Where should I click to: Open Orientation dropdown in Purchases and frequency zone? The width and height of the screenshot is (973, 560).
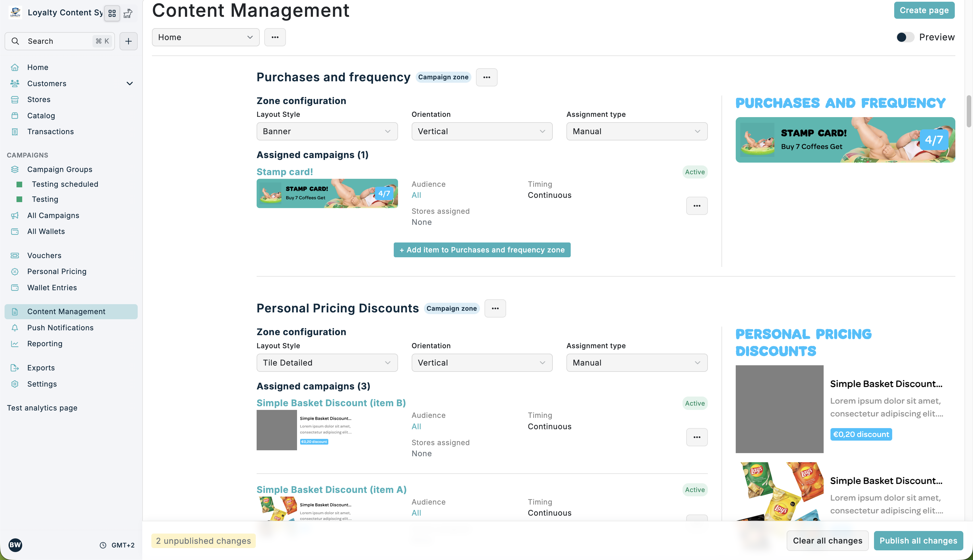[x=482, y=131]
